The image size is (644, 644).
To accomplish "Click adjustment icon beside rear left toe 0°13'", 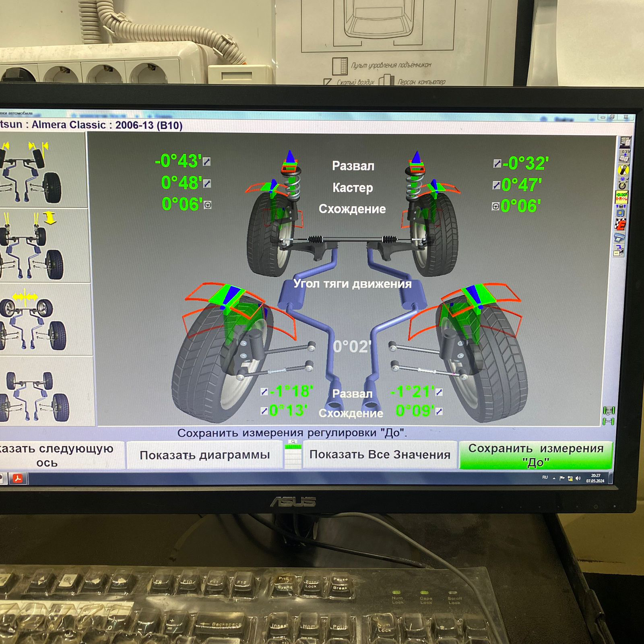I will click(x=264, y=411).
